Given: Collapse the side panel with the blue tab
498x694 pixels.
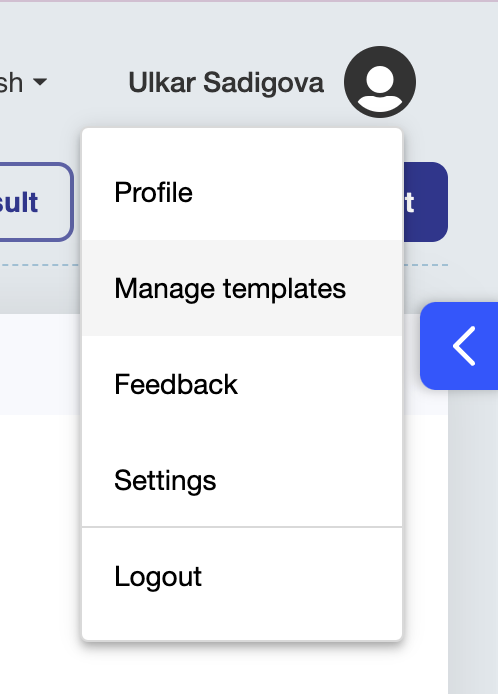Looking at the screenshot, I should 459,346.
